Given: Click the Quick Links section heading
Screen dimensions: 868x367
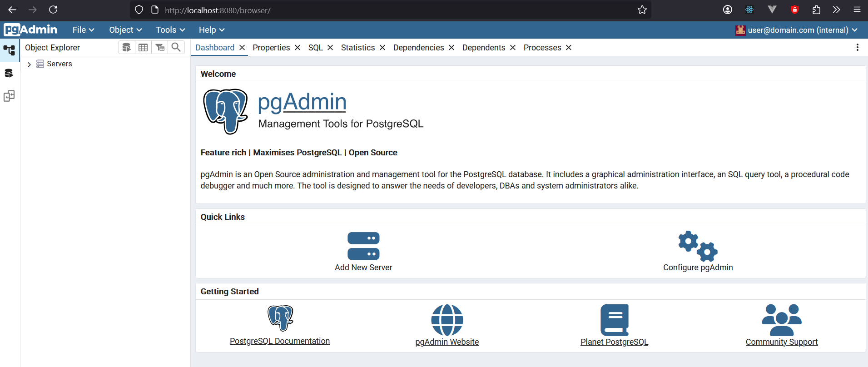Looking at the screenshot, I should coord(223,217).
